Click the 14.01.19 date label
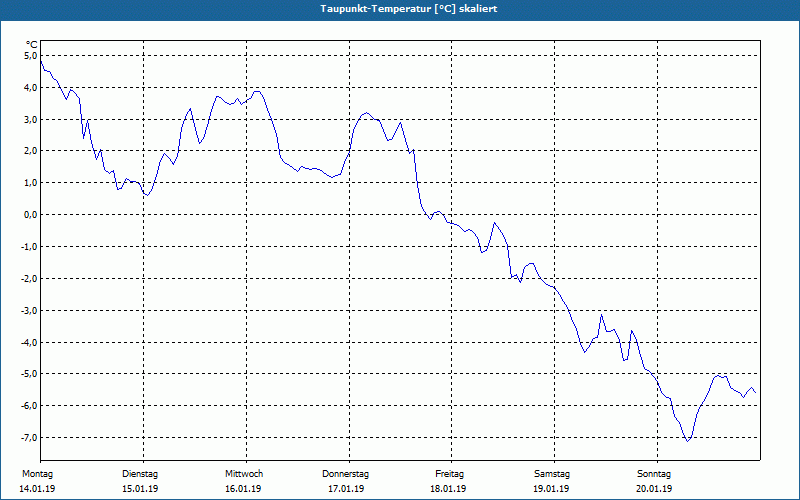The height and width of the screenshot is (500, 800). pyautogui.click(x=37, y=489)
